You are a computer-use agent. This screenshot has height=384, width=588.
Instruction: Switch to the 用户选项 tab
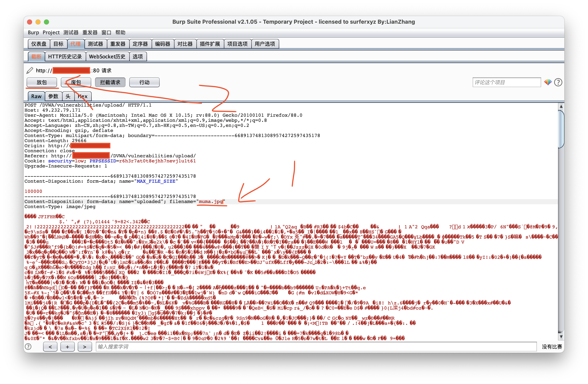click(x=265, y=44)
